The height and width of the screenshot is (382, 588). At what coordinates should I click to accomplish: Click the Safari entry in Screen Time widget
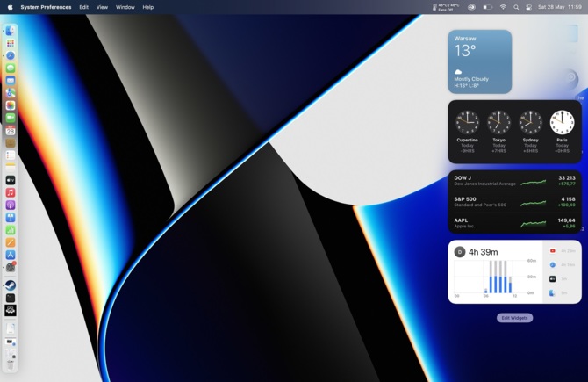[562, 265]
